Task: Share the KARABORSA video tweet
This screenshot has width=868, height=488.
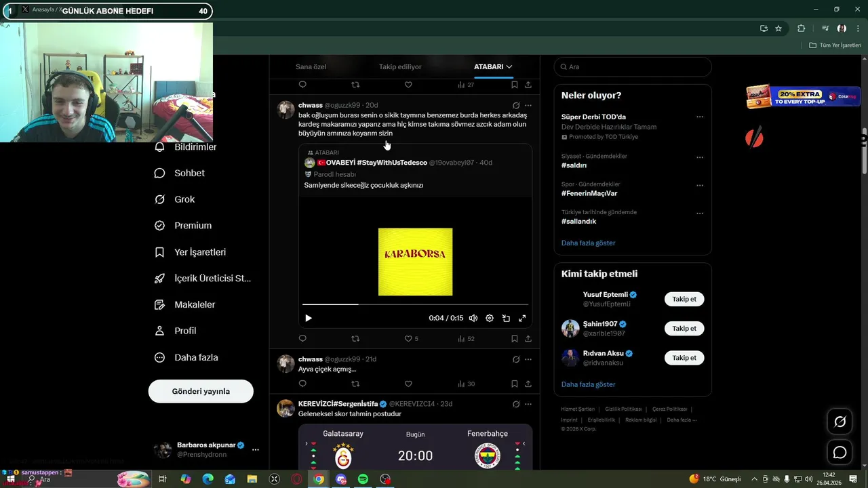Action: point(528,338)
